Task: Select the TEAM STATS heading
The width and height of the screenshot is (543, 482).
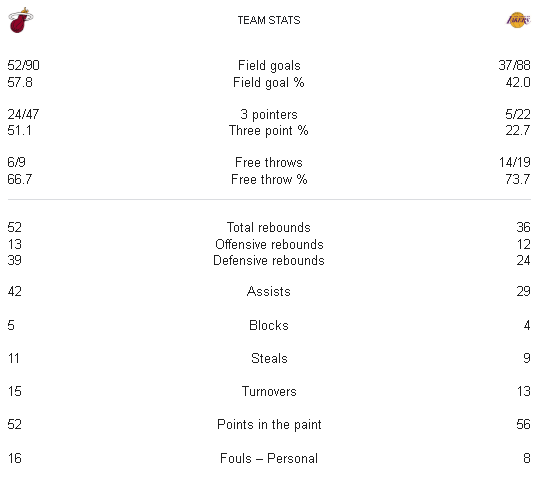Action: coord(269,20)
